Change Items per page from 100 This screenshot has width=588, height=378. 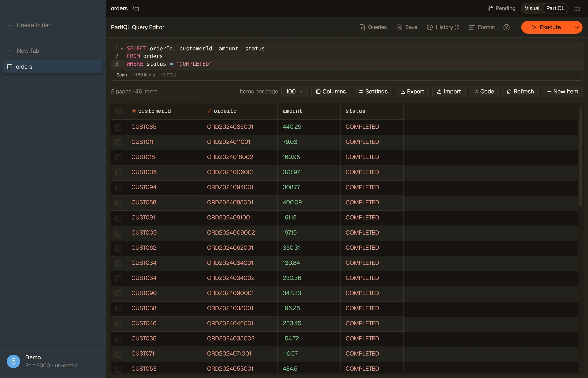tap(294, 92)
